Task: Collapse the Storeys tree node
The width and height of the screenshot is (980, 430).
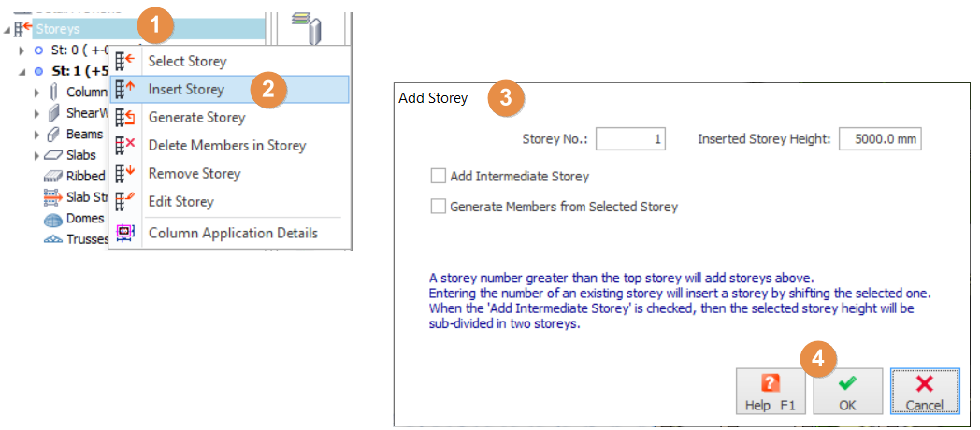Action: (x=7, y=30)
